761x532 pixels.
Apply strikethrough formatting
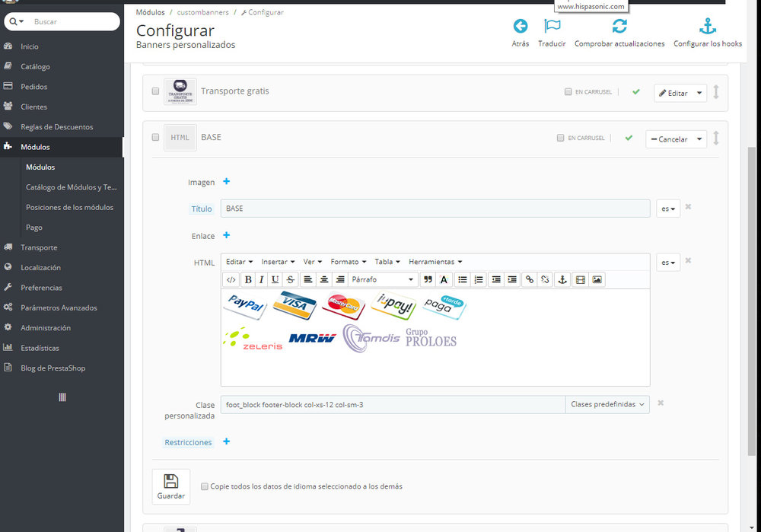tap(290, 279)
